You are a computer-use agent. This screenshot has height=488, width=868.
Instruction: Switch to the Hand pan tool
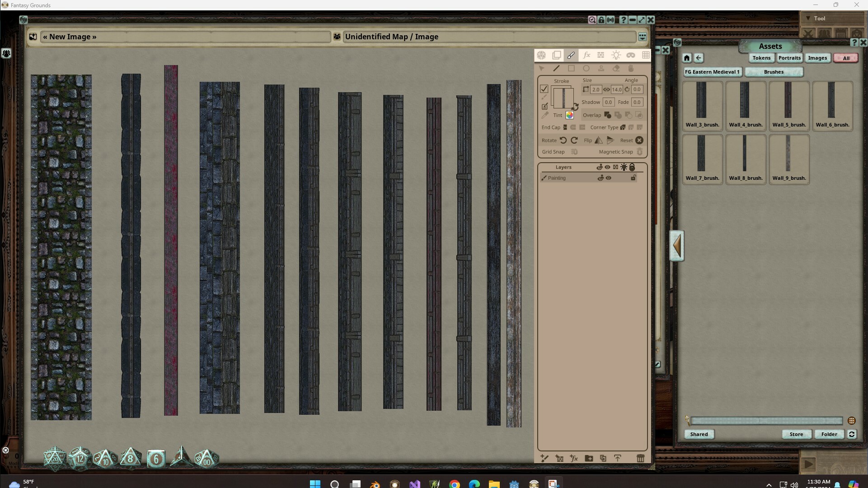[x=632, y=68]
